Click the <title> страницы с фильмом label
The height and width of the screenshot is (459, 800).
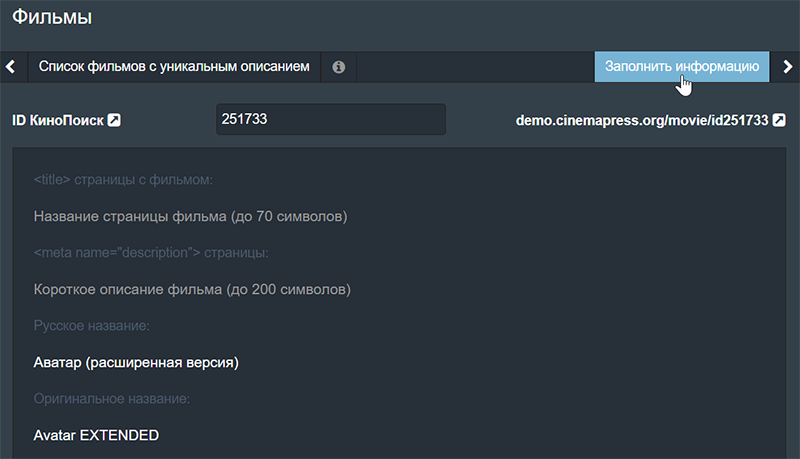(x=123, y=180)
